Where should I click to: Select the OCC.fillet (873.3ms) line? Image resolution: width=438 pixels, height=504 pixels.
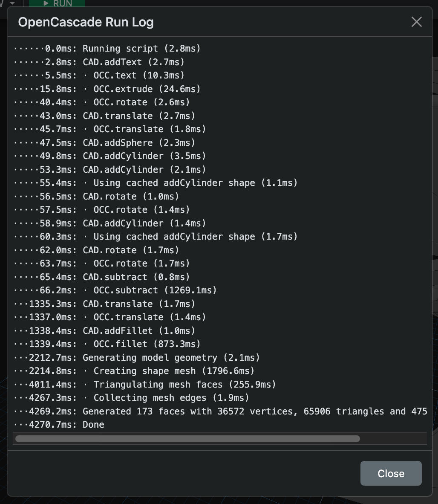[x=147, y=344]
